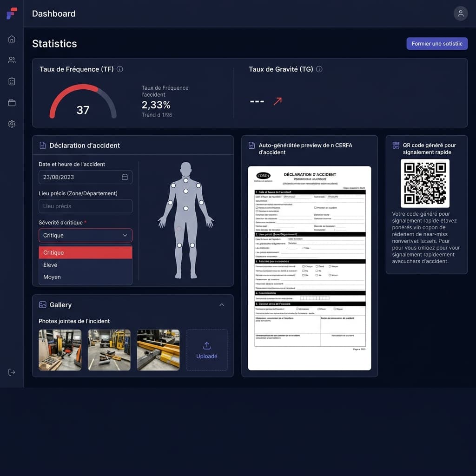Tick the first checkbox in CERFA preview
The height and width of the screenshot is (476, 476).
tap(257, 208)
